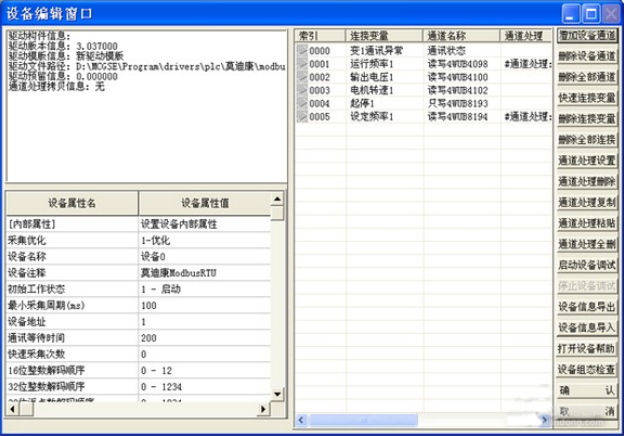This screenshot has height=436, width=624.
Task: Click the 删除设备通道 button
Action: 586,56
